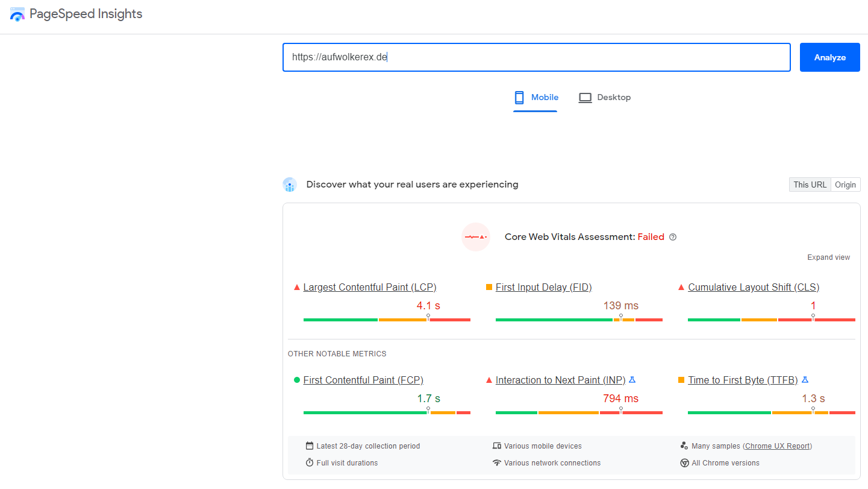The image size is (868, 489).
Task: Click the mobile phone icon
Action: (519, 98)
